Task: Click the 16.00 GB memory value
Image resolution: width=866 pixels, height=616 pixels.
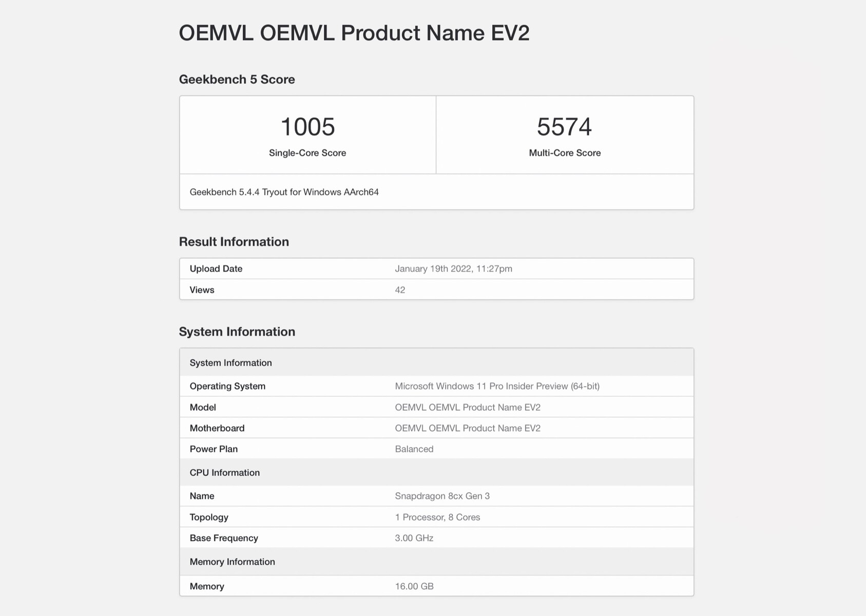Action: [414, 586]
